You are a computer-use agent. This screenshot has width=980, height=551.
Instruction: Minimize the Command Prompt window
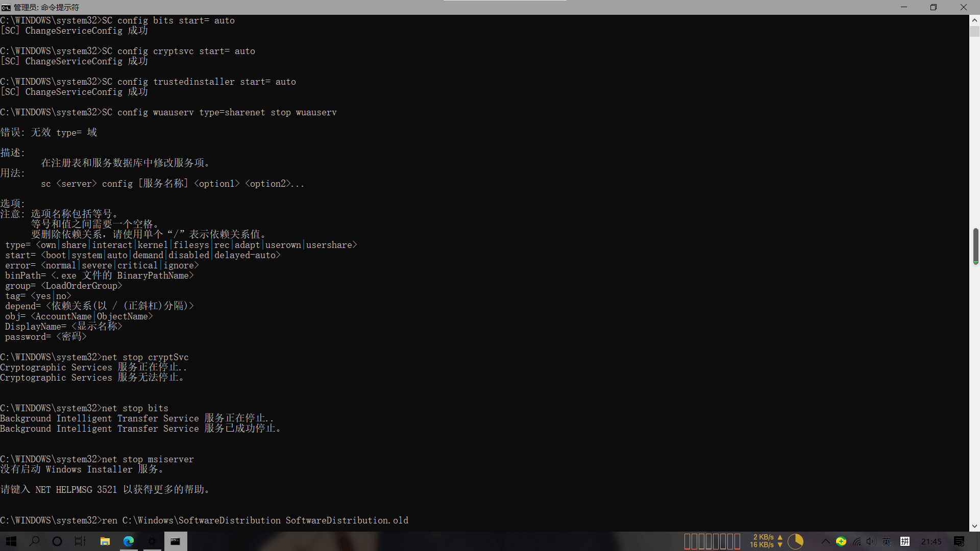(x=904, y=7)
